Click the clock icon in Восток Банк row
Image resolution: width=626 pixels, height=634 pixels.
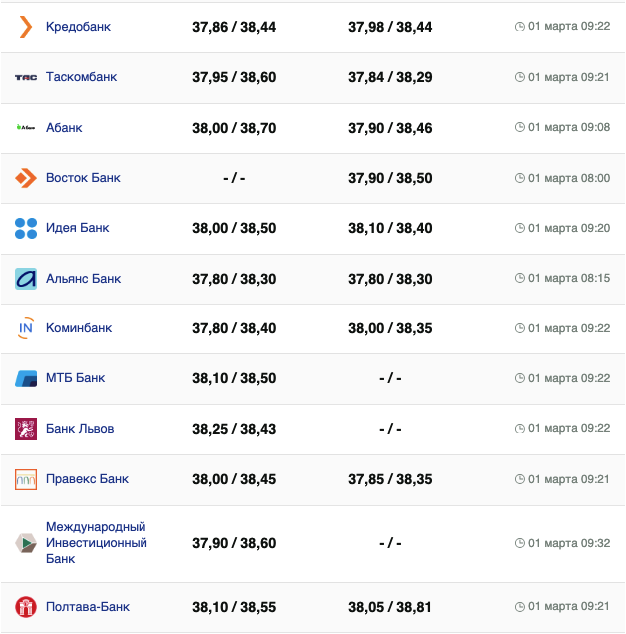tap(519, 178)
